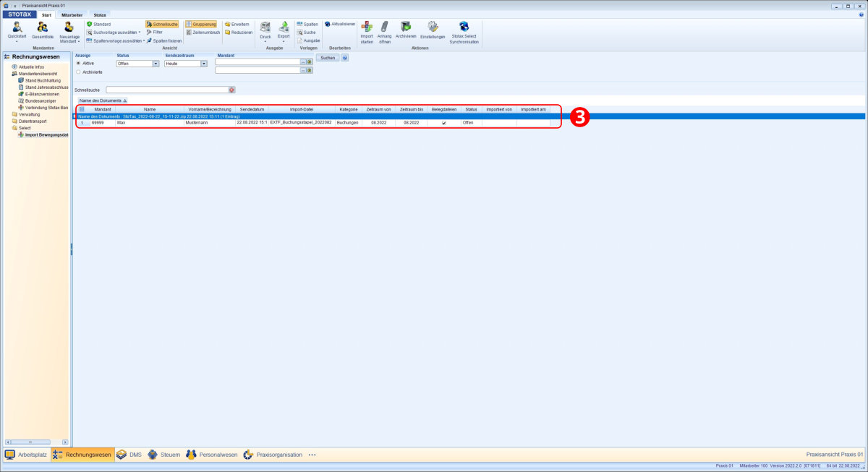Expand the Suchvorlage auswählen dropdown

pos(140,33)
